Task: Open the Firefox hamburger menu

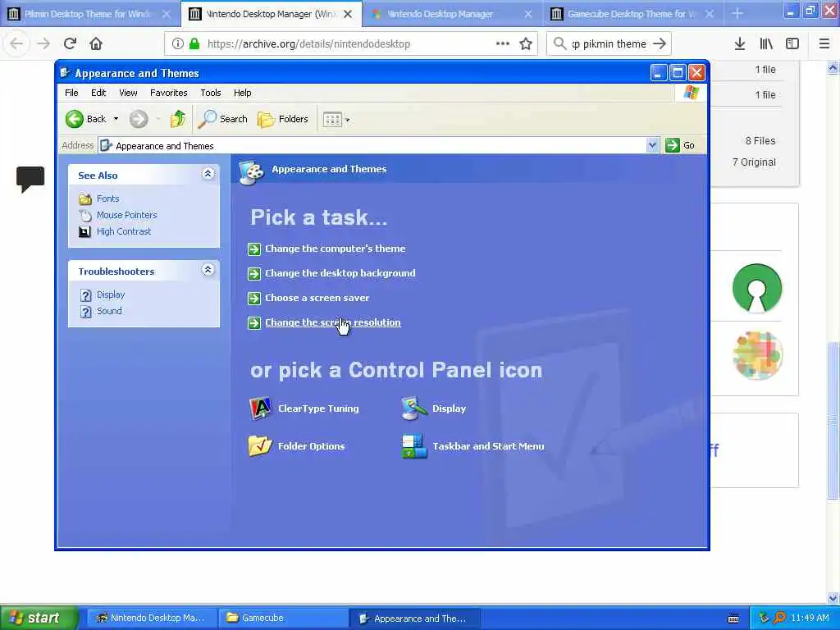Action: pos(824,43)
